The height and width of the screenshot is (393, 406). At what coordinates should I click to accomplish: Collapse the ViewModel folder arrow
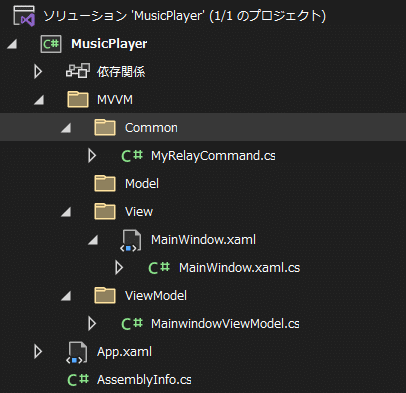(x=66, y=296)
